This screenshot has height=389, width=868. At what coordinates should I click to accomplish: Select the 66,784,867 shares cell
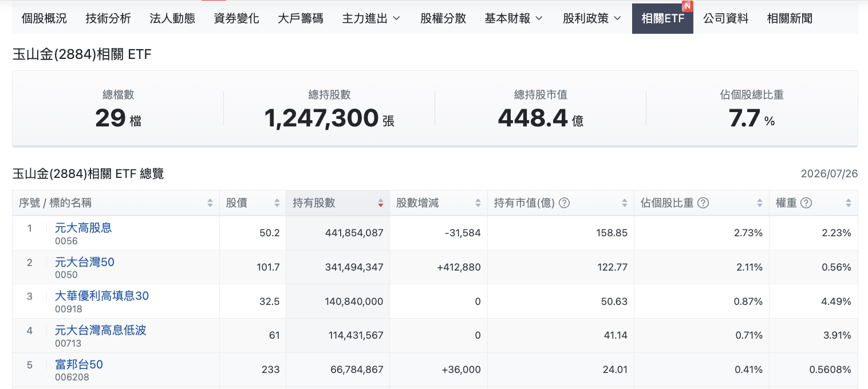coord(338,370)
